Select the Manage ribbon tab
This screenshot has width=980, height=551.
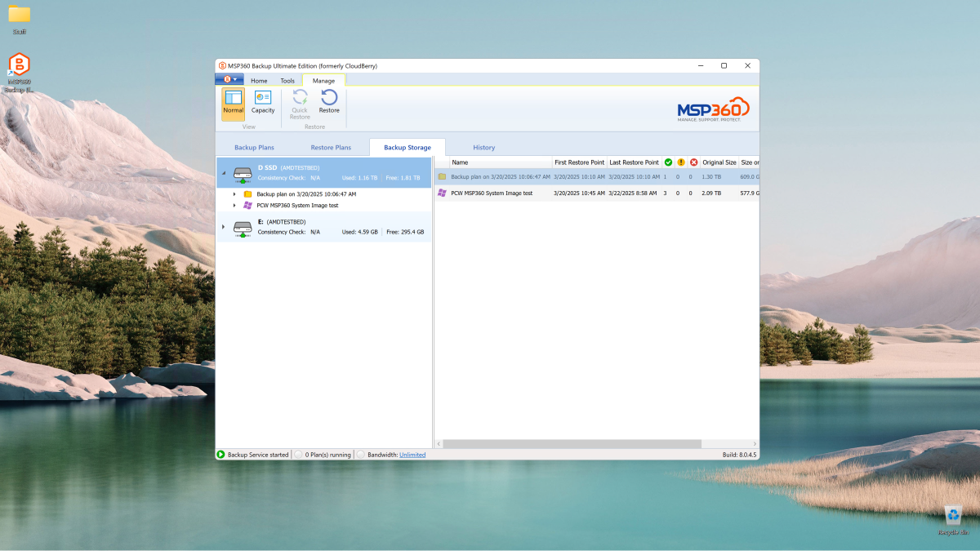pyautogui.click(x=323, y=81)
